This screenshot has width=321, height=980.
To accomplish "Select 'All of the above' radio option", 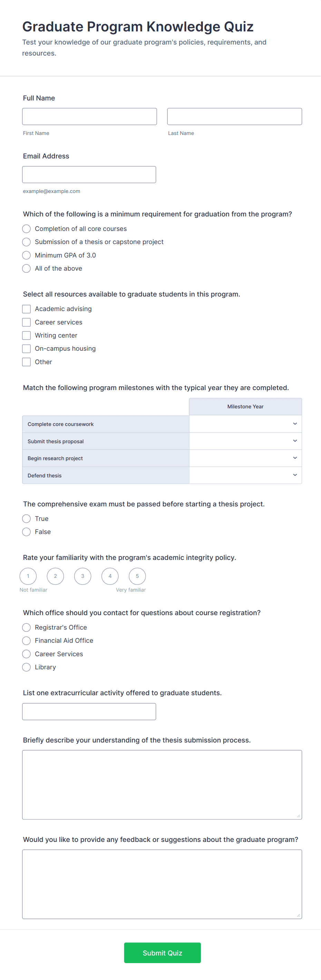I will pos(26,269).
